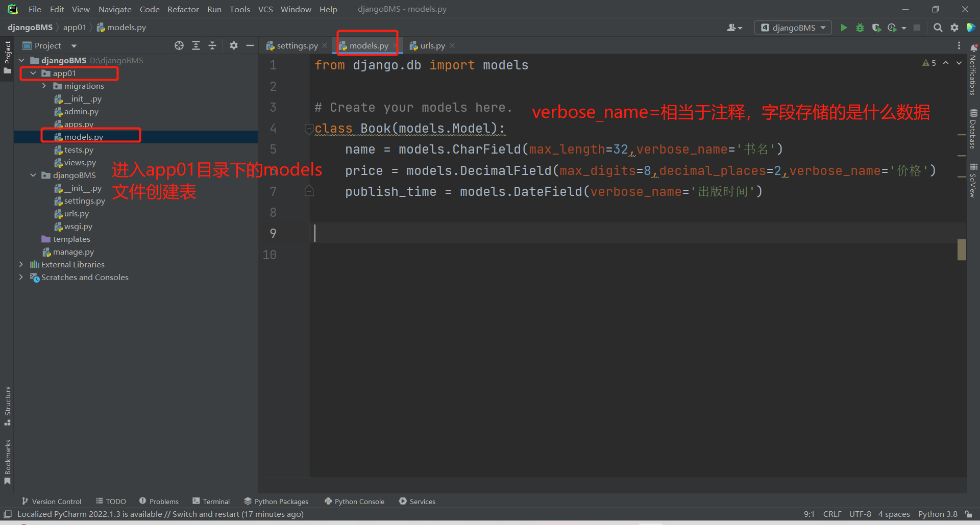Select manage.py in project tree
Image resolution: width=980 pixels, height=525 pixels.
(x=73, y=252)
